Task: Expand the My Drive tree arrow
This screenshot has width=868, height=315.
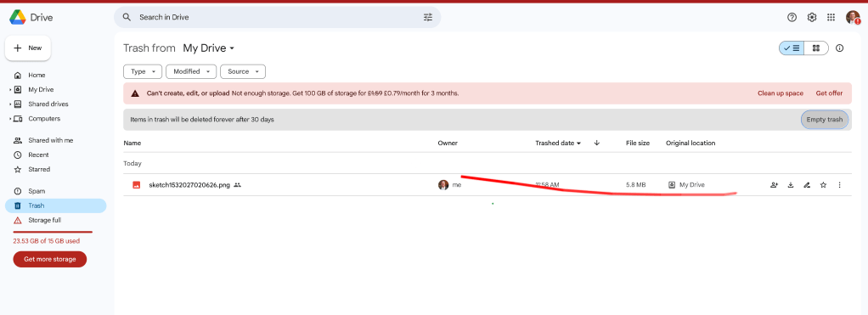Action: [10, 90]
